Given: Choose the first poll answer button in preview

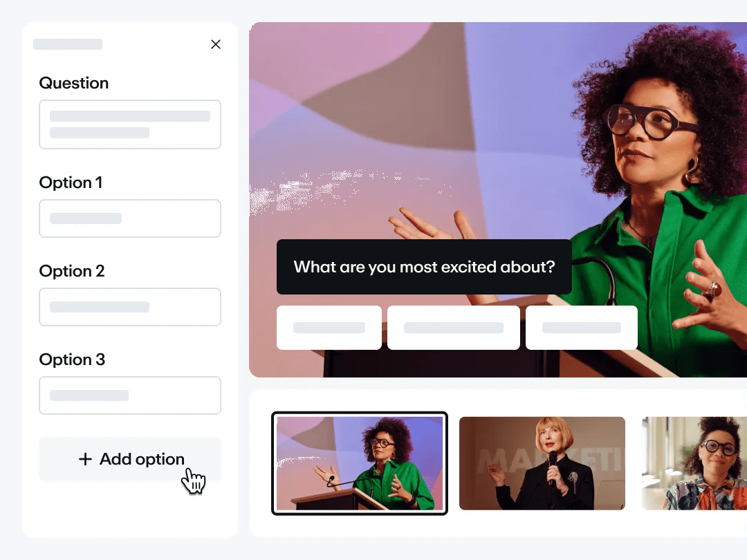Looking at the screenshot, I should 329,328.
